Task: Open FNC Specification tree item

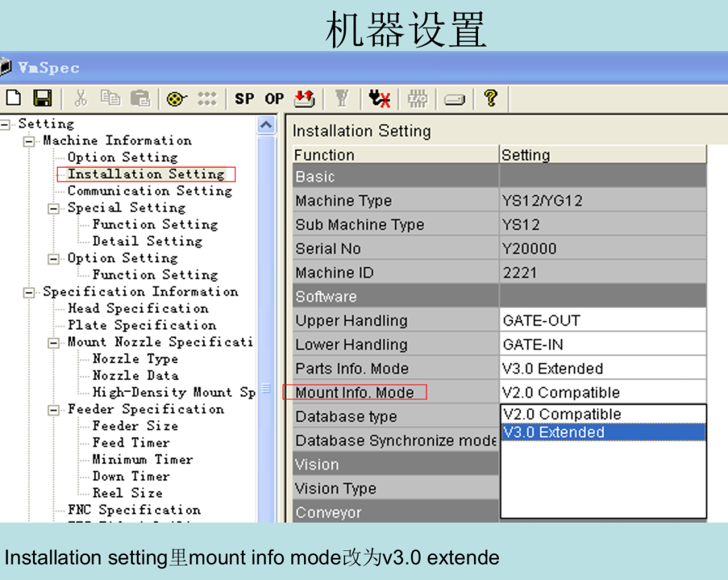Action: pyautogui.click(x=134, y=510)
